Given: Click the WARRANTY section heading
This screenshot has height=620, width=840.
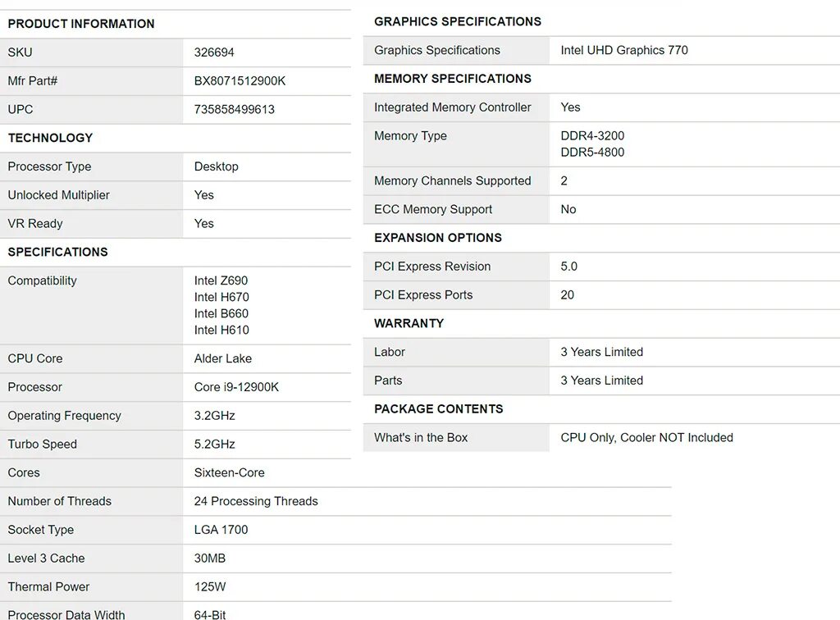Looking at the screenshot, I should pos(409,323).
